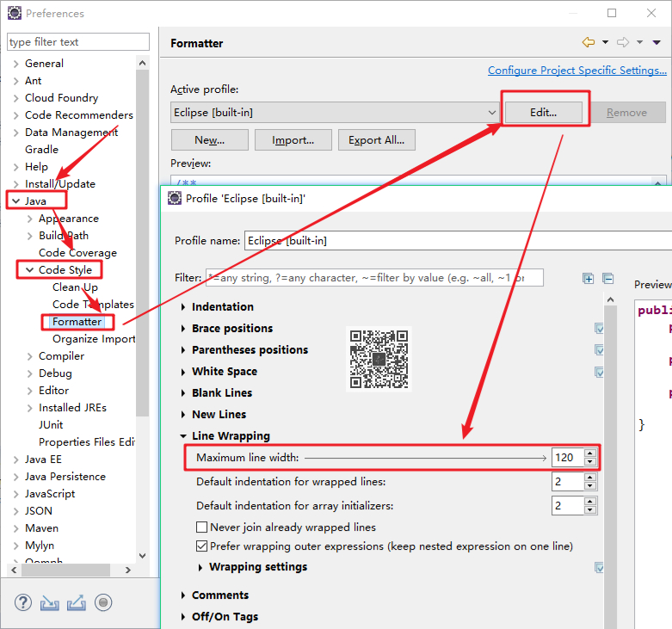Decrement array initializers indentation spinner
Screen dimensions: 672x629
click(x=590, y=509)
